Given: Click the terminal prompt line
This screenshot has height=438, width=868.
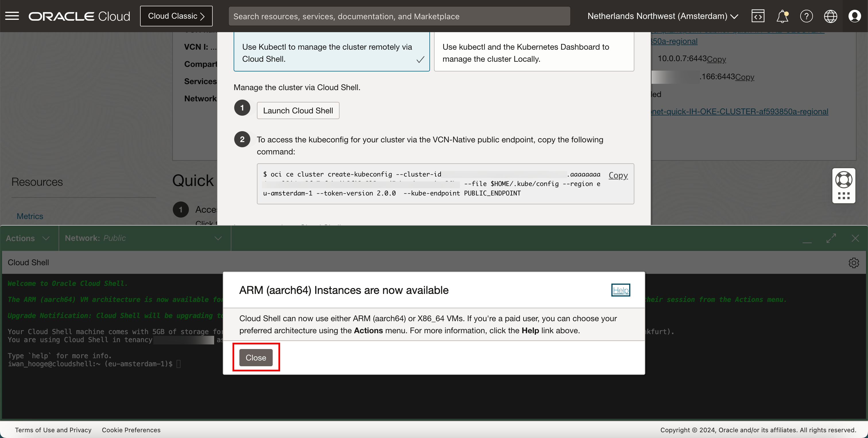Looking at the screenshot, I should point(94,364).
